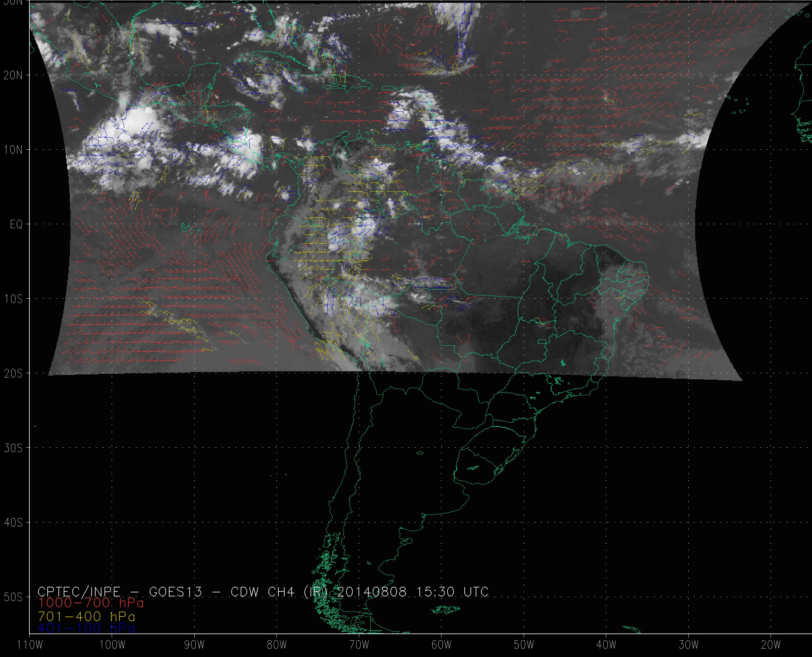Viewport: 812px width, 657px height.
Task: Click the blue 401-100 hPa legend entry
Action: 87,628
